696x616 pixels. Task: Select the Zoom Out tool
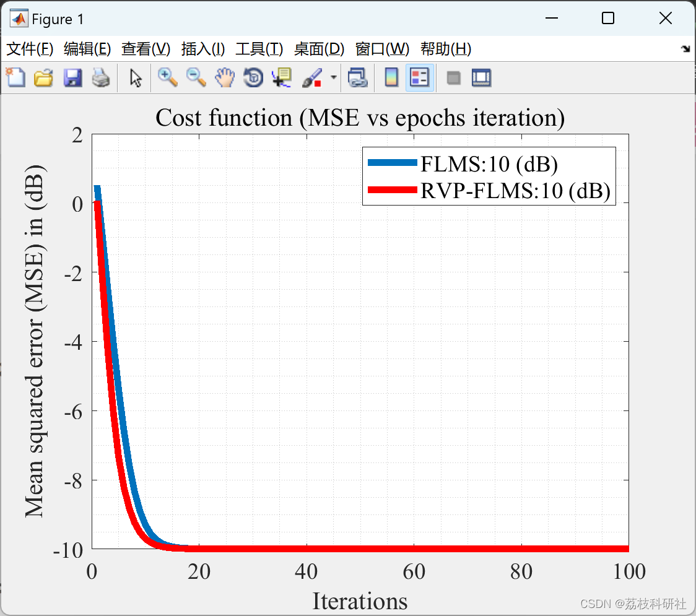pyautogui.click(x=196, y=77)
